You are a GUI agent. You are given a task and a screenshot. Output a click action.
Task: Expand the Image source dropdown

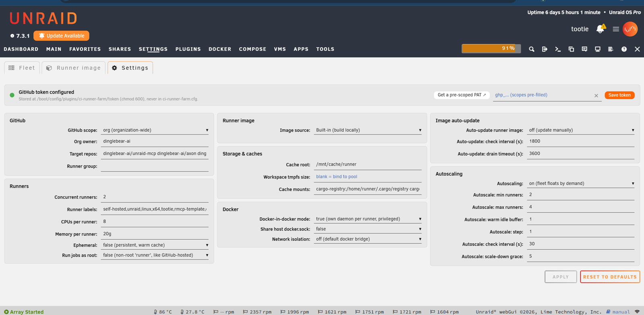(x=368, y=130)
